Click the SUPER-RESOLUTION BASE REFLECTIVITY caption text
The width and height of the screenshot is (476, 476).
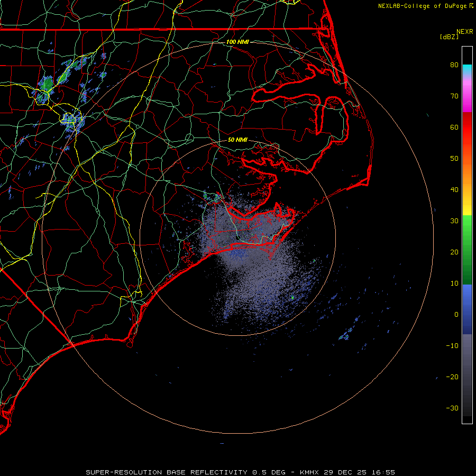coord(167,472)
